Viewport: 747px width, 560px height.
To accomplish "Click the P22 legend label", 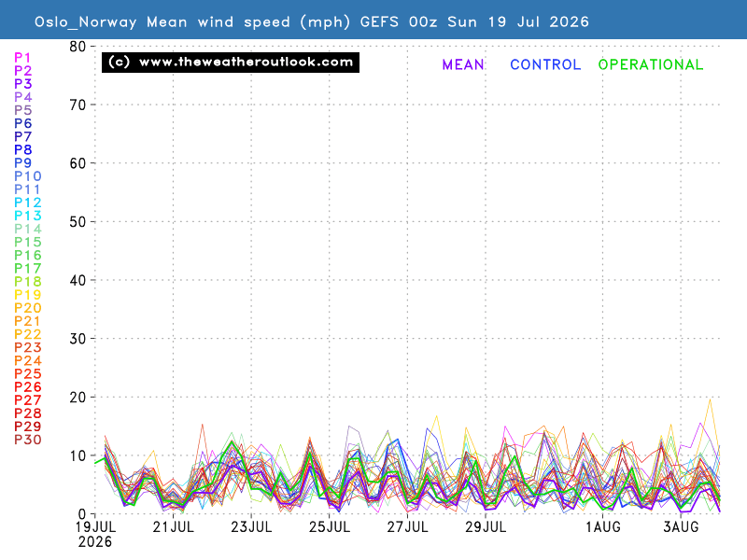I will (28, 334).
